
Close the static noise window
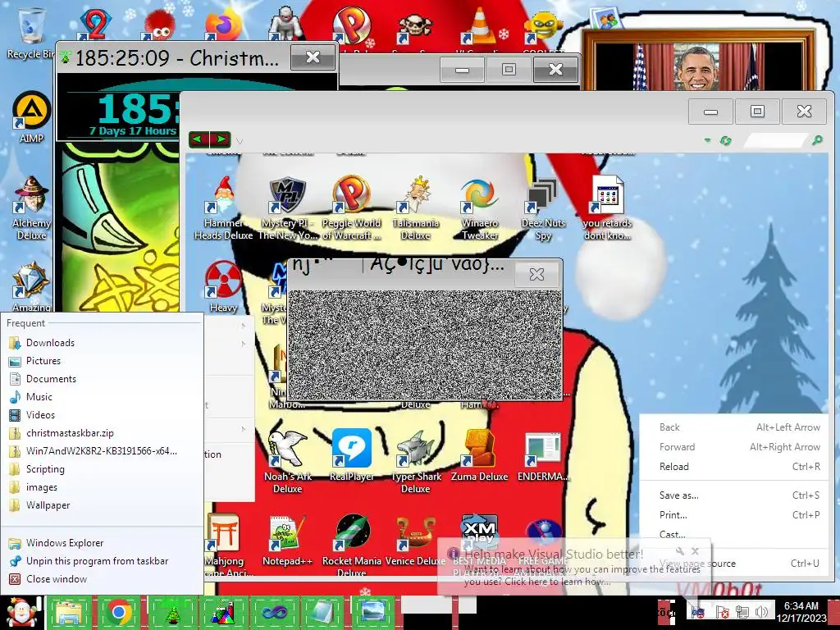coord(536,274)
